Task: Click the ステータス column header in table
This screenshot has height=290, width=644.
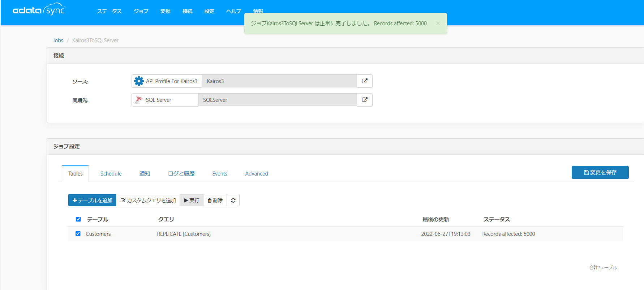Action: point(497,219)
